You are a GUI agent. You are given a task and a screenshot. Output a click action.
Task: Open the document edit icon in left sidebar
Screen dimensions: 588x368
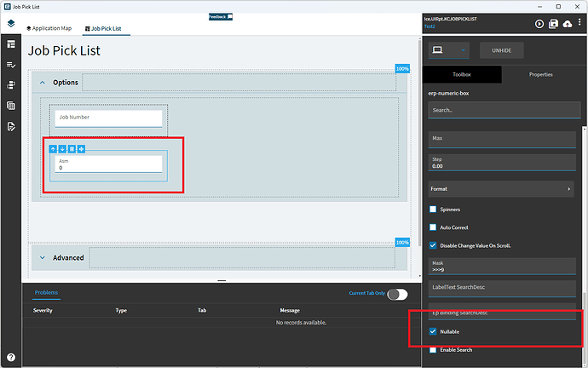[x=11, y=126]
